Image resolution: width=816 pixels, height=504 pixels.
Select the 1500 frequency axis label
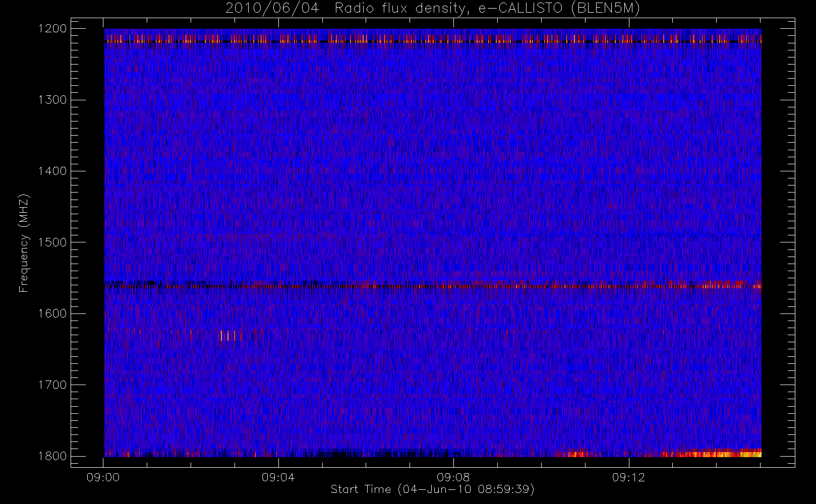tap(52, 242)
